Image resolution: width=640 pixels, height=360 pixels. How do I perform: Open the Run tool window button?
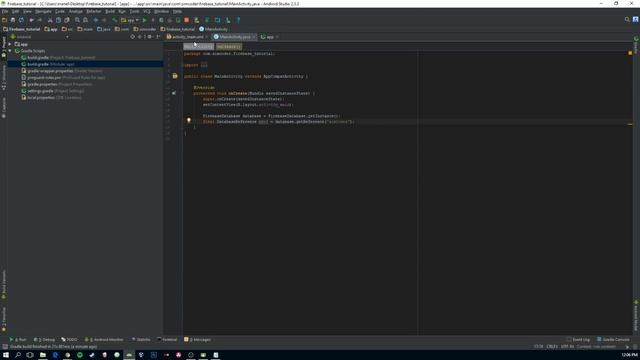point(18,340)
